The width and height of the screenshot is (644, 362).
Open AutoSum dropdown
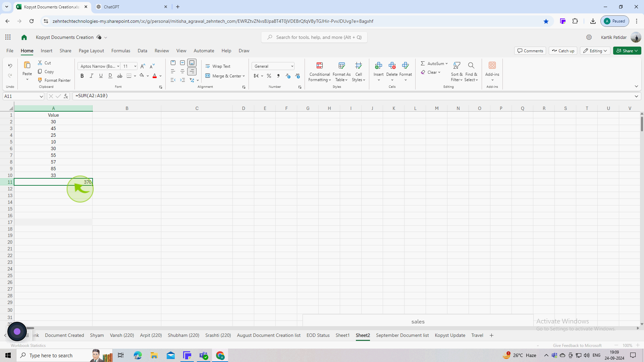(446, 63)
